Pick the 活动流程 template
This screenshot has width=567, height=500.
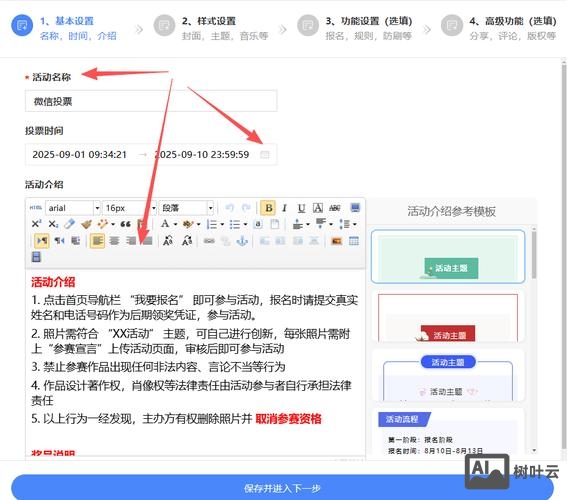[x=448, y=432]
